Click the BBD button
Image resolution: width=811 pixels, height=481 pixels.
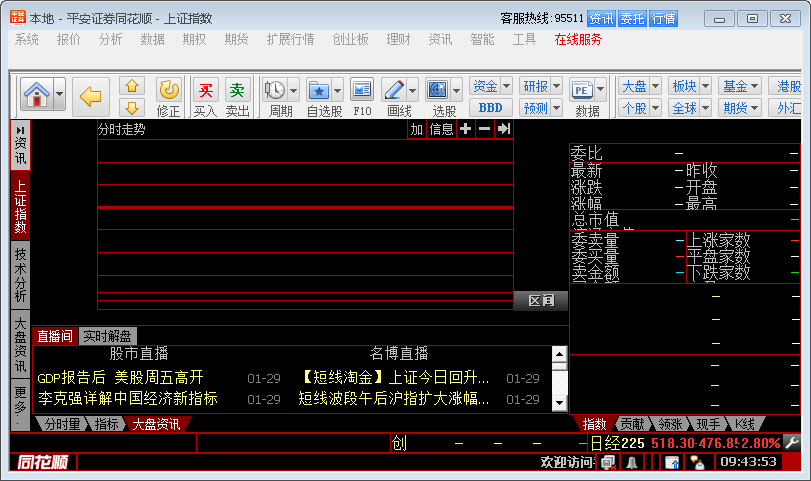[x=491, y=108]
